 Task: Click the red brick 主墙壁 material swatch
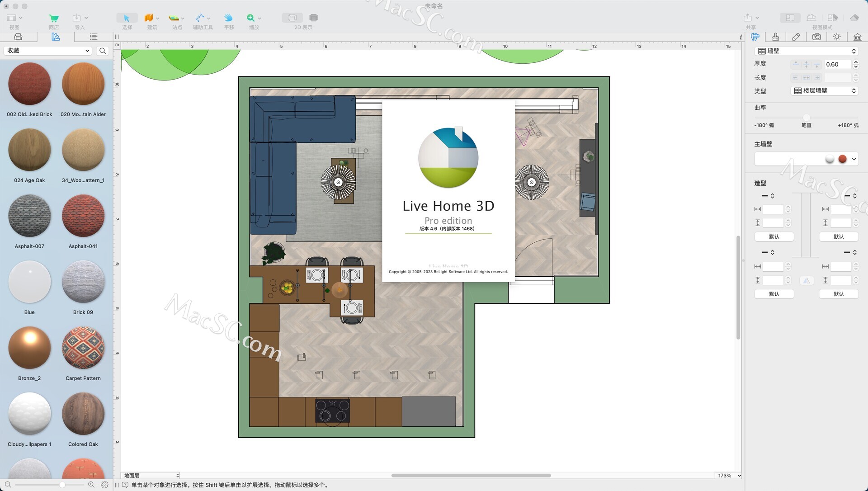(842, 159)
